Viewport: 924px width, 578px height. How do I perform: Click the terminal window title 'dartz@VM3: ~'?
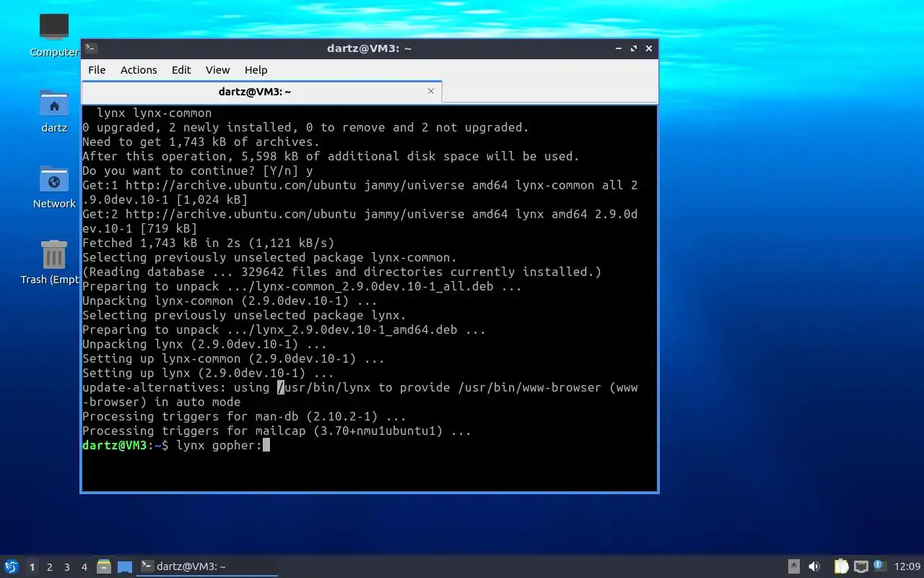tap(369, 48)
